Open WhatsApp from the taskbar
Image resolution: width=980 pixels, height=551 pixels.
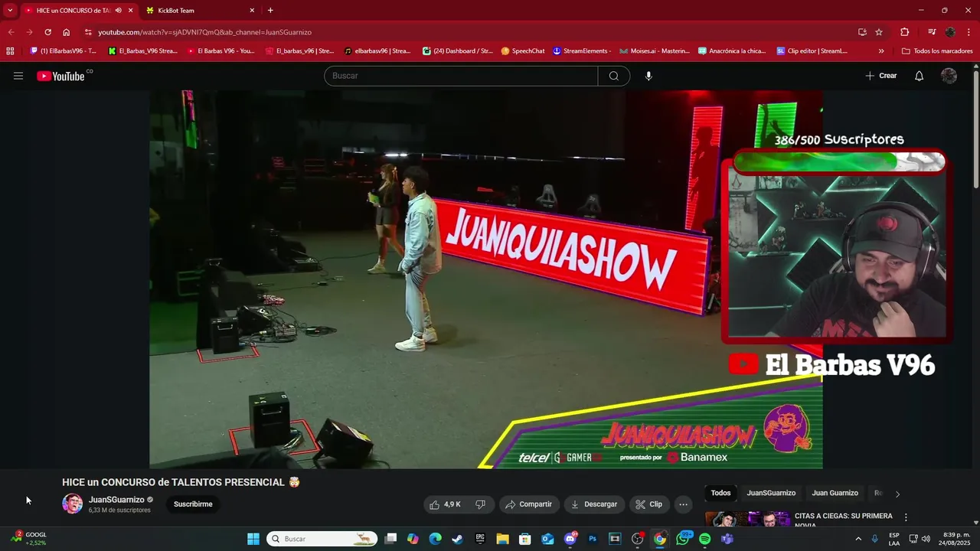[x=682, y=539]
